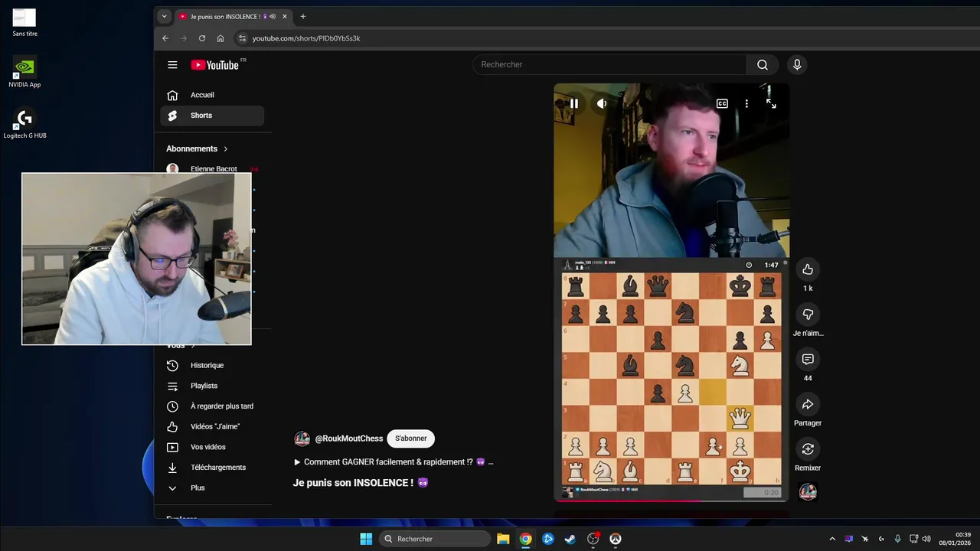
Task: Open a new Chrome tab
Action: [x=302, y=16]
